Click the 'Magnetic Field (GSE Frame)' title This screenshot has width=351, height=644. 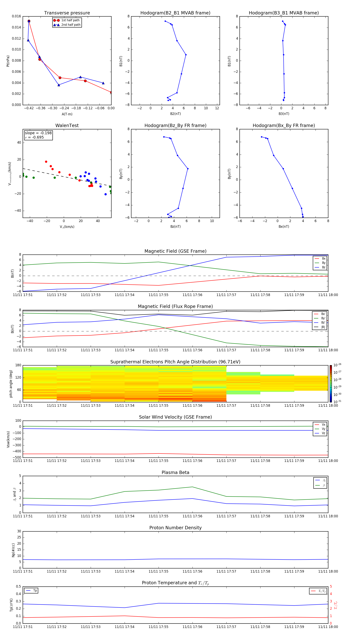click(175, 251)
